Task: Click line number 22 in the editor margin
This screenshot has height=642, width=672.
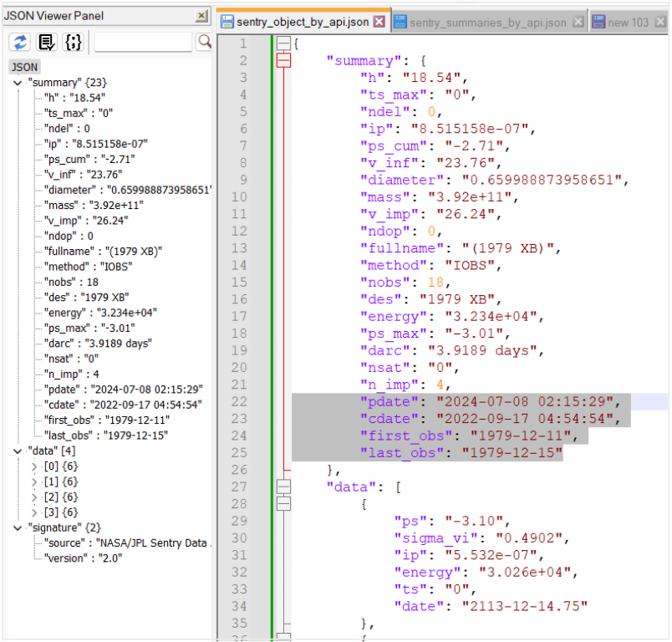Action: [x=239, y=401]
